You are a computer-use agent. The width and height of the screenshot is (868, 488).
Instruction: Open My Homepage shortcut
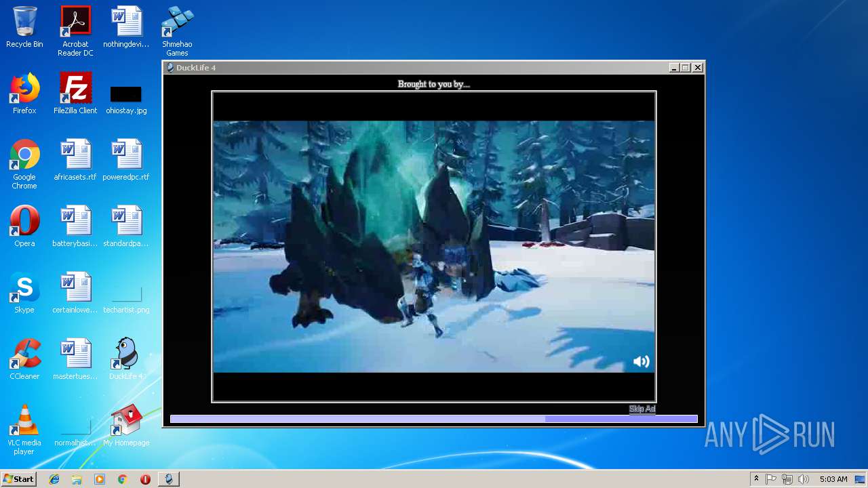[126, 426]
